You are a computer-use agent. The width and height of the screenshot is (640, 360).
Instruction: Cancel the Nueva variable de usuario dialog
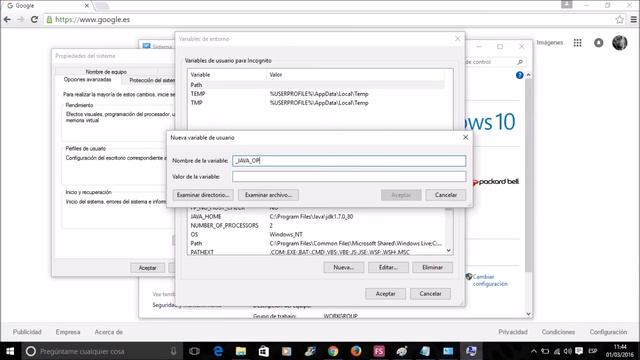coord(446,195)
